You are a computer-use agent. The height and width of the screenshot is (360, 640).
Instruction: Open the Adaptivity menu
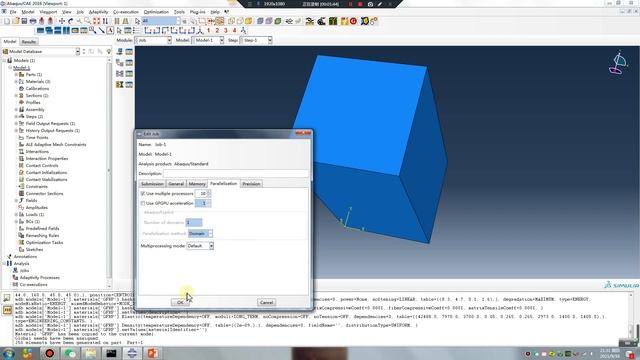tap(98, 12)
